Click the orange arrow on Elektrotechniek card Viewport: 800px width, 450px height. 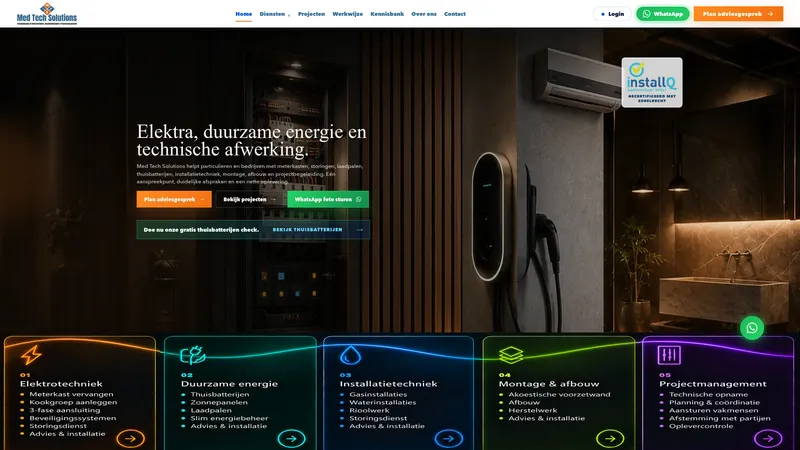[x=131, y=438]
